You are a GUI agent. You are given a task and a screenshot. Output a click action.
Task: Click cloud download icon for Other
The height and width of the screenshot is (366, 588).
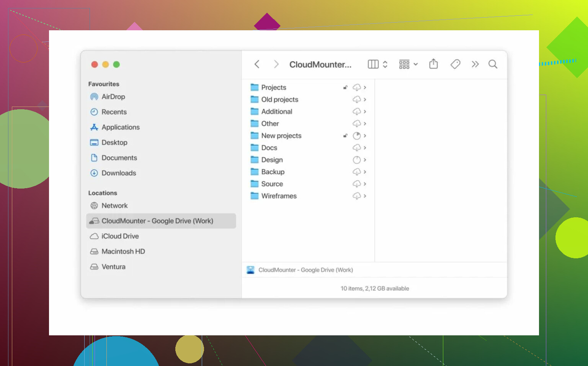pos(357,124)
